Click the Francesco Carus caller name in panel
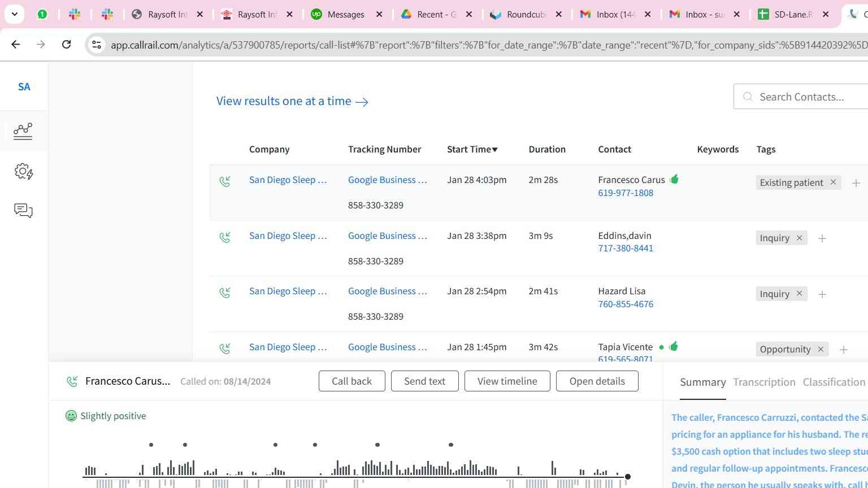Image resolution: width=868 pixels, height=488 pixels. pyautogui.click(x=128, y=381)
